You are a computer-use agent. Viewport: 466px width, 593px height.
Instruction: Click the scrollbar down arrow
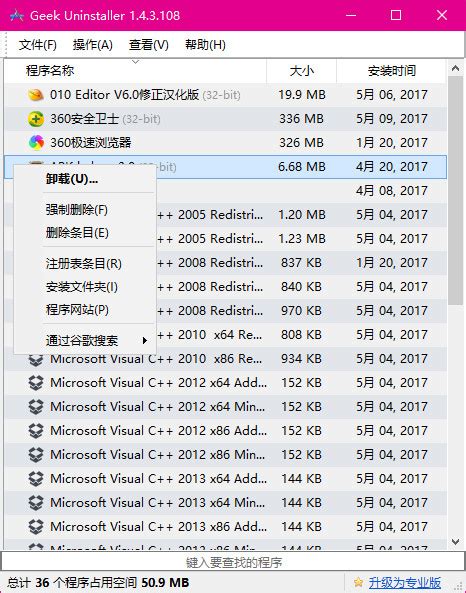click(455, 542)
